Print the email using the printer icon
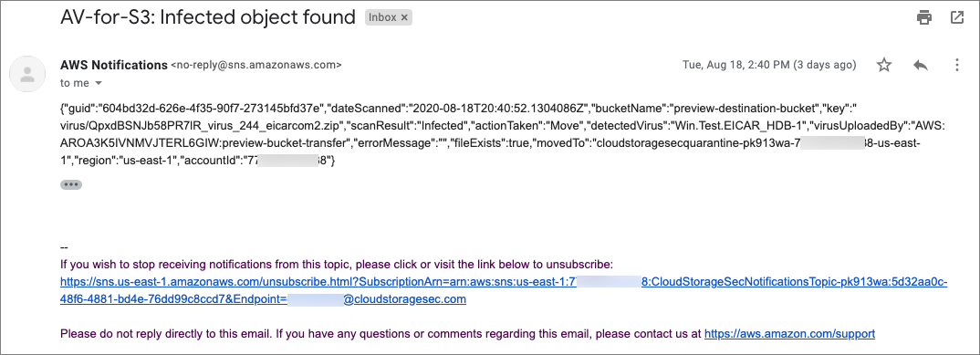This screenshot has height=355, width=980. click(923, 17)
